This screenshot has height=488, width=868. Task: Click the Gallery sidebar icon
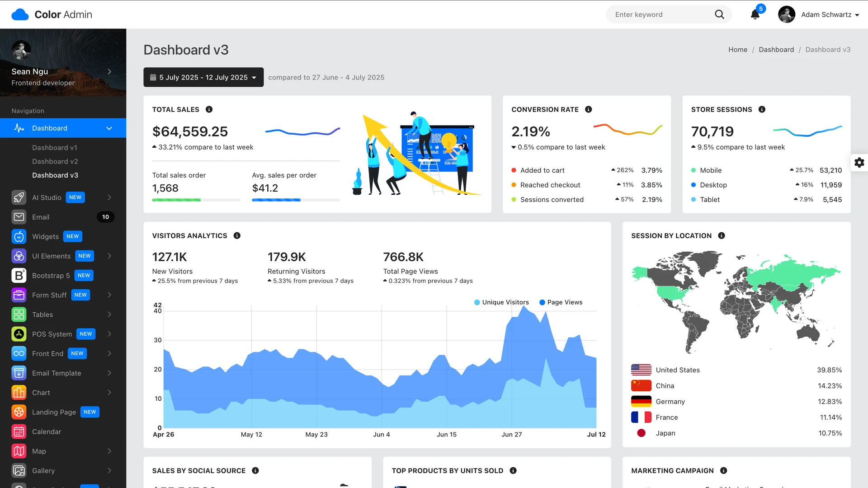coord(19,470)
